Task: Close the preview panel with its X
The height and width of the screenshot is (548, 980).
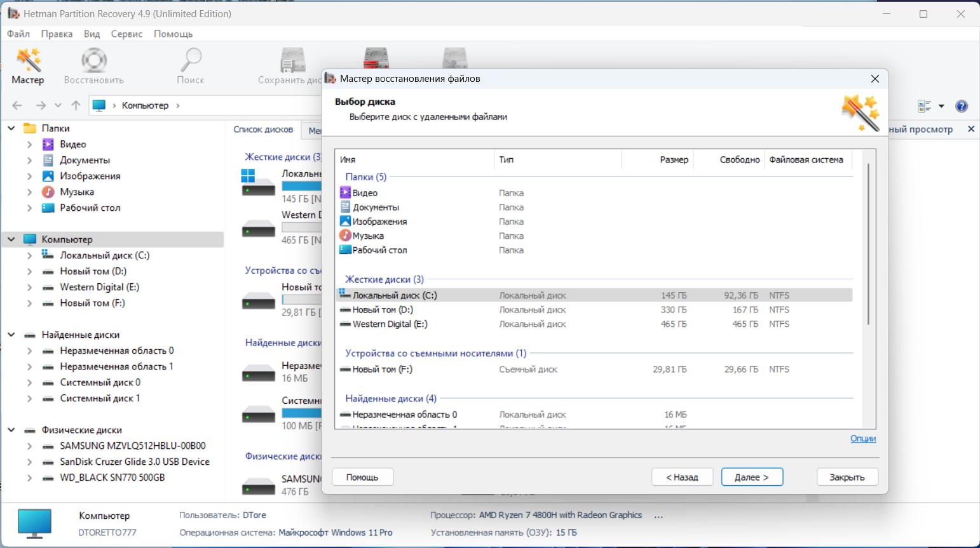Action: 971,129
